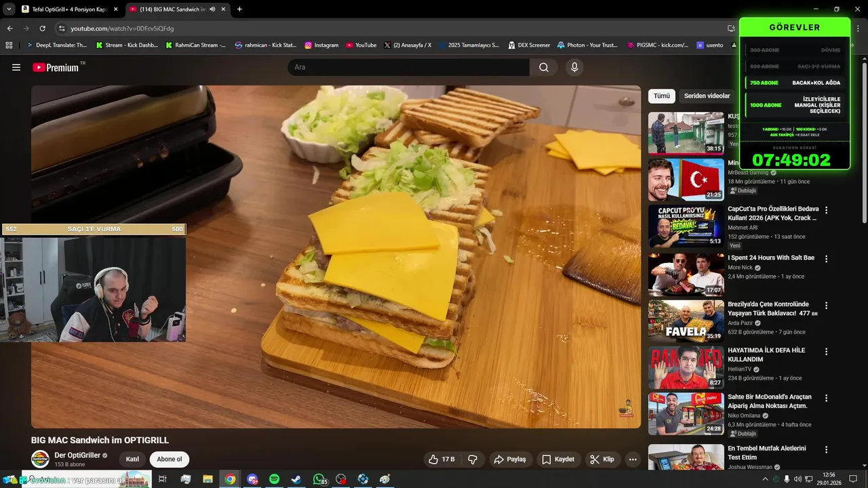Open the CapCut Pro video thumbnail 5:13
The height and width of the screenshot is (488, 868).
click(x=686, y=226)
